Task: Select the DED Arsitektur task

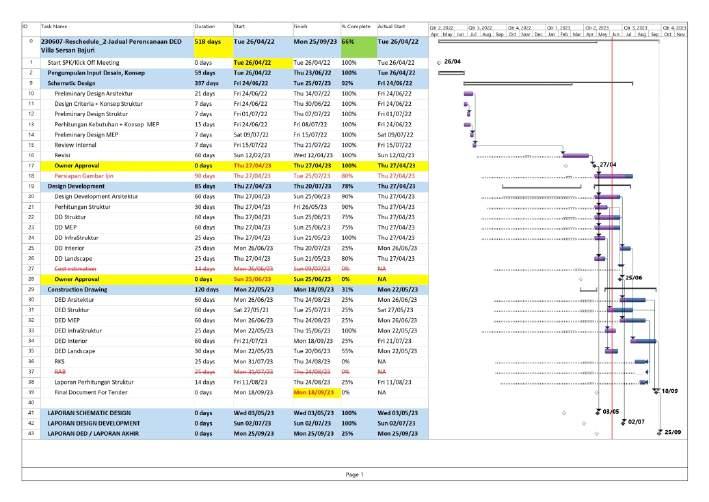Action: click(74, 300)
